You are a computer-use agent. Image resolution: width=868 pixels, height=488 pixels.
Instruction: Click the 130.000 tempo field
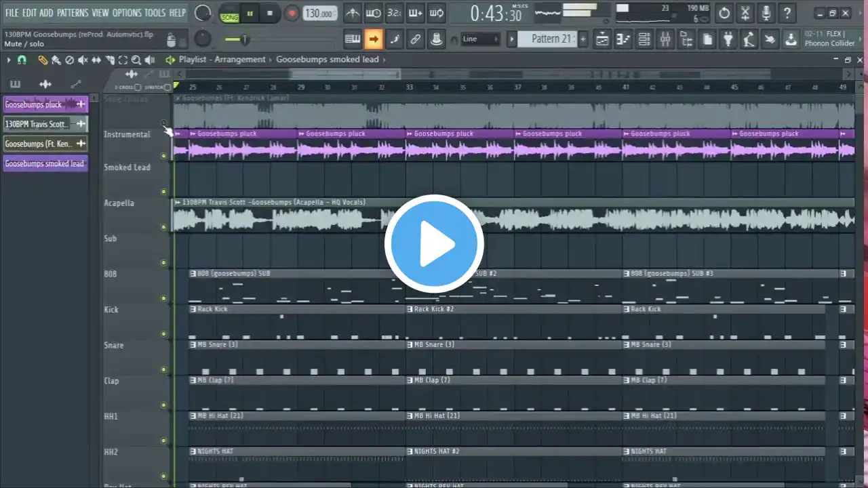point(319,14)
